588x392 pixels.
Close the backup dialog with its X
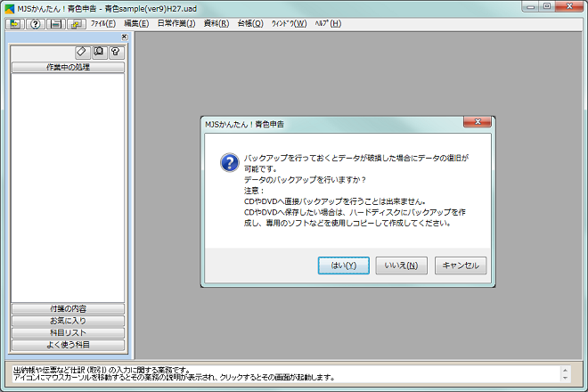point(478,122)
